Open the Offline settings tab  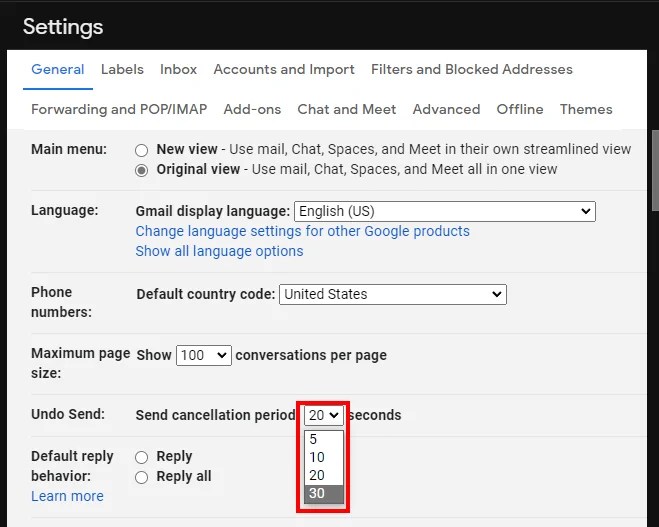tap(520, 109)
